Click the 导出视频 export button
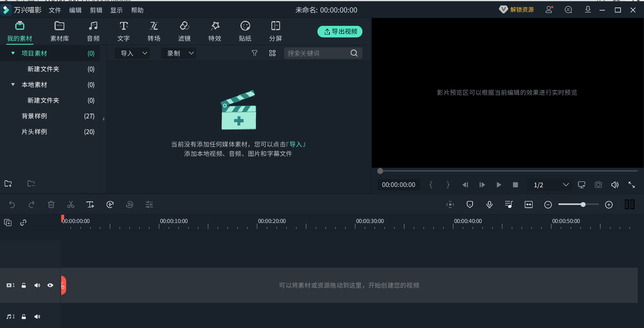 340,32
